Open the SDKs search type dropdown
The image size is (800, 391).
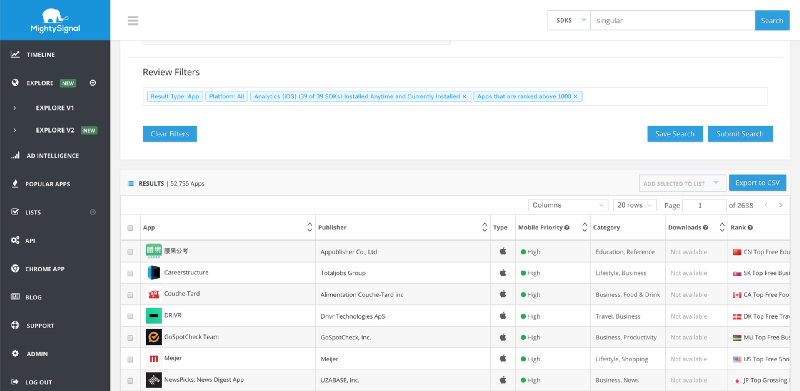click(x=568, y=20)
